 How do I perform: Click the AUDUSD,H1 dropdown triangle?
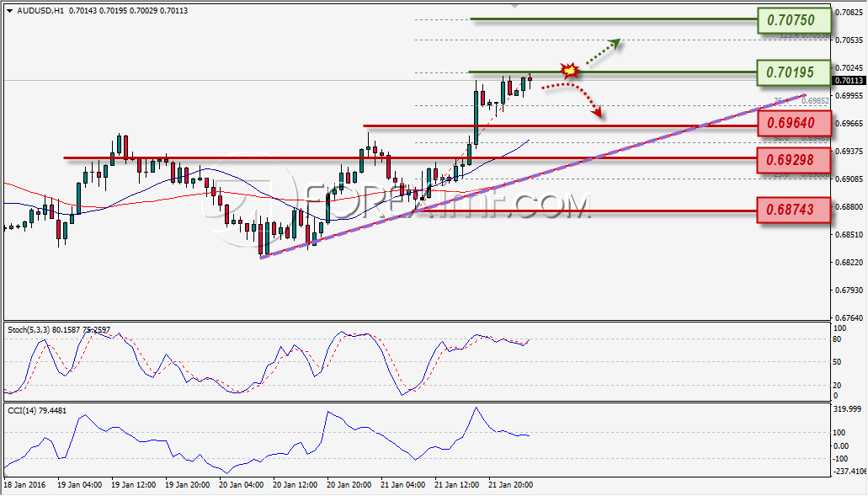tap(10, 10)
